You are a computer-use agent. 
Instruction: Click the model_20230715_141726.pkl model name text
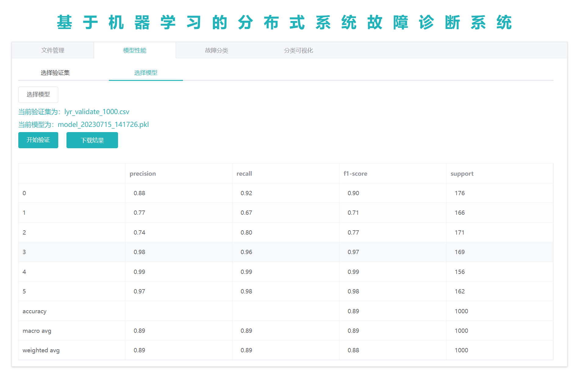[103, 124]
